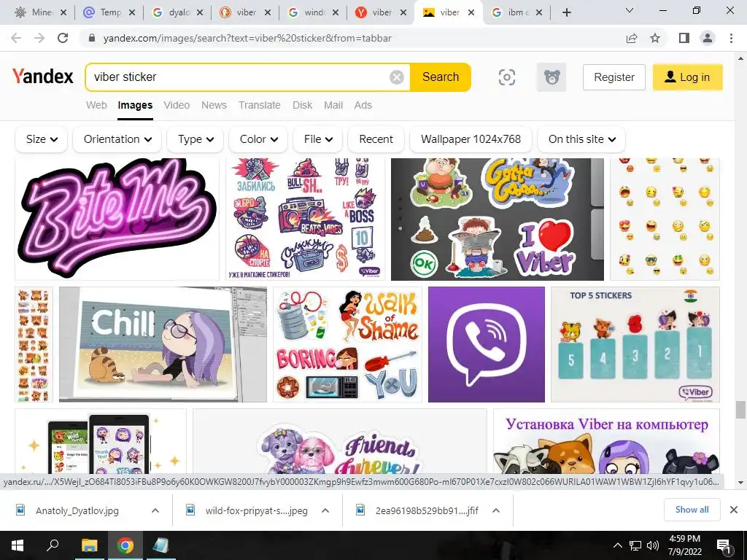The height and width of the screenshot is (560, 747).
Task: Open taskbar search magnifier
Action: [x=53, y=545]
